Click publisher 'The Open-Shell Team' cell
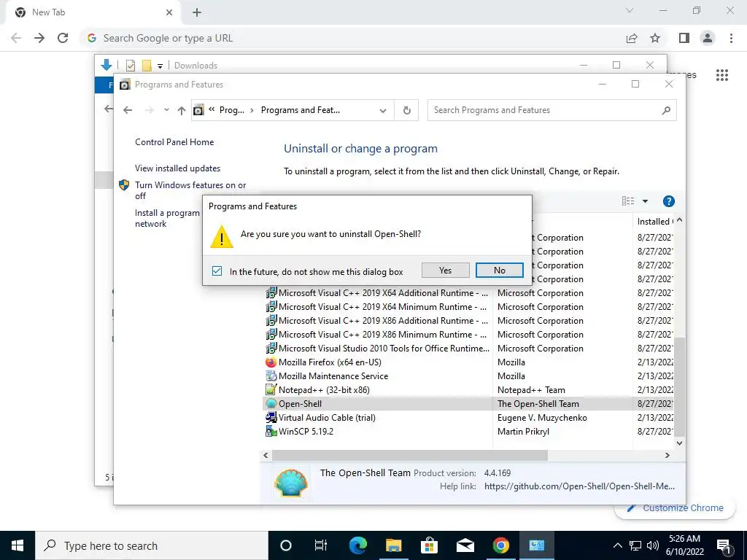Image resolution: width=747 pixels, height=560 pixels. pos(538,404)
